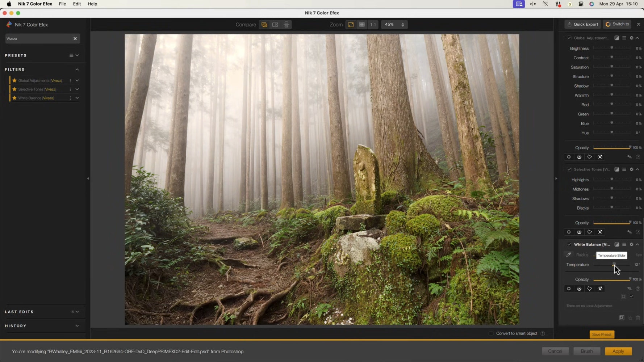Screen dimensions: 644x362
Task: Expand the History section
Action: (77, 326)
